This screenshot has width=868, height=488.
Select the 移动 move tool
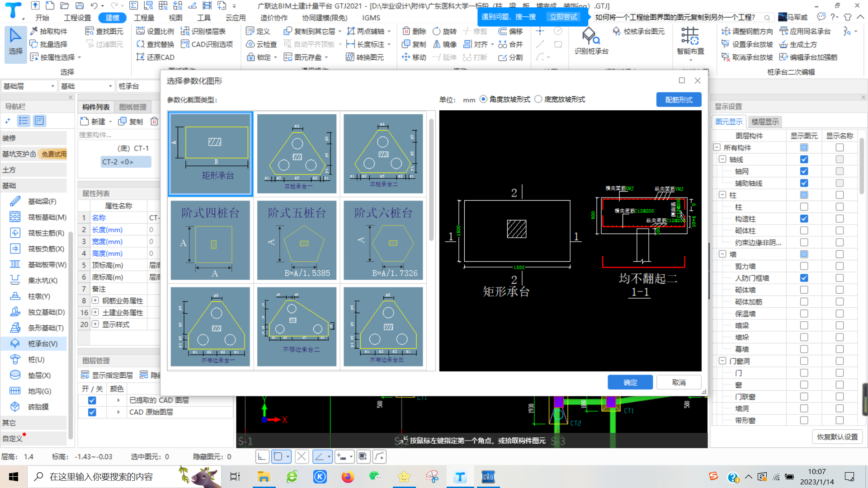click(414, 57)
